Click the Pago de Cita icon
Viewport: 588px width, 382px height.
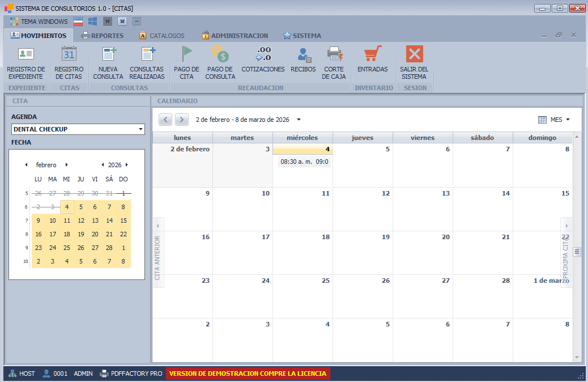[186, 62]
